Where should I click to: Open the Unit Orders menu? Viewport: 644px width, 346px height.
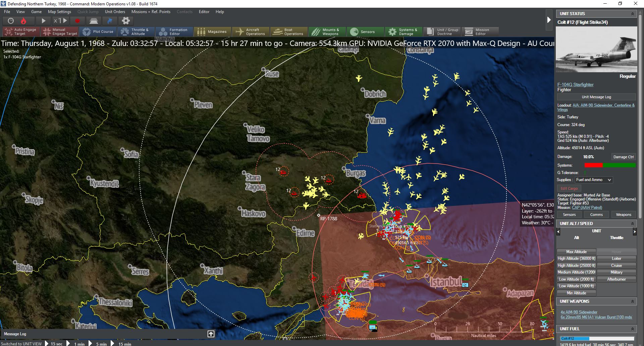pos(115,12)
